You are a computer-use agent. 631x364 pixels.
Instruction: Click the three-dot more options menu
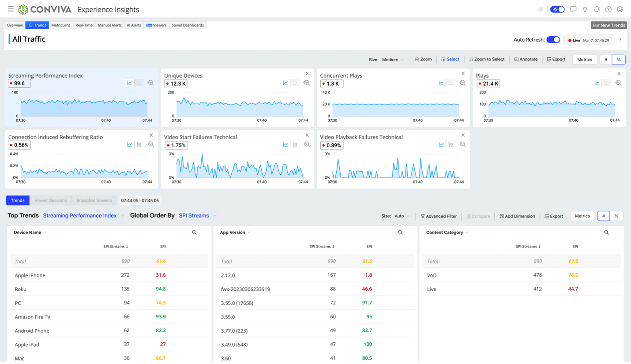620,40
